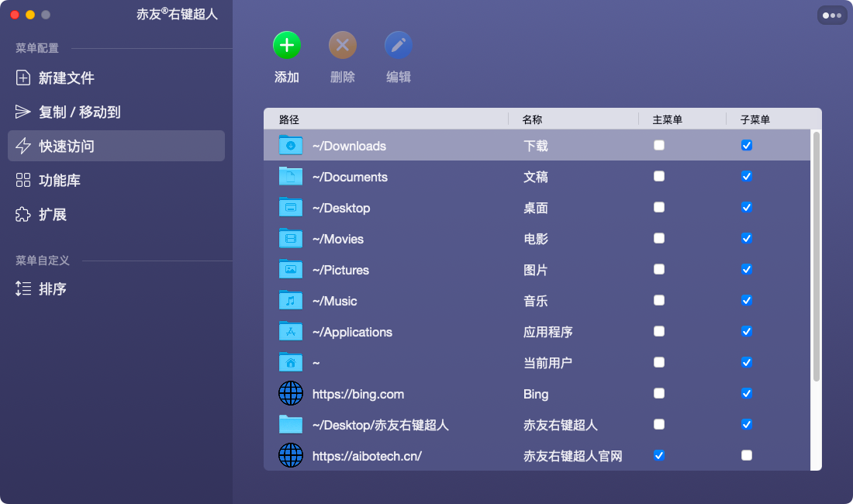Click the 添加 button label
Viewport: 853px width, 504px height.
[x=287, y=78]
